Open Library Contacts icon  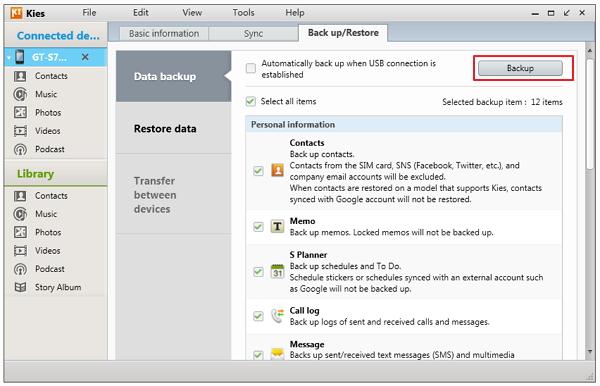20,196
